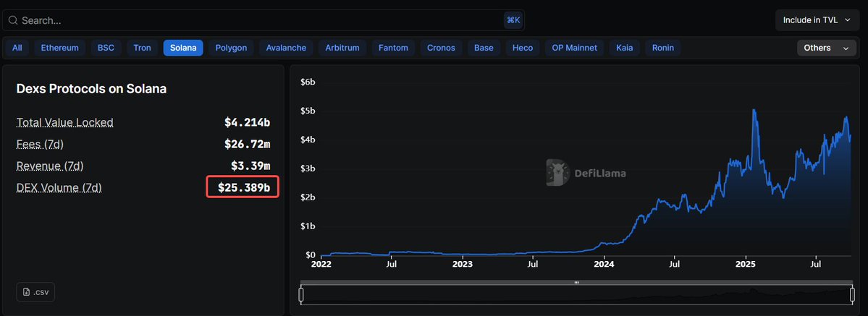Select the BSC chain tab

[106, 48]
